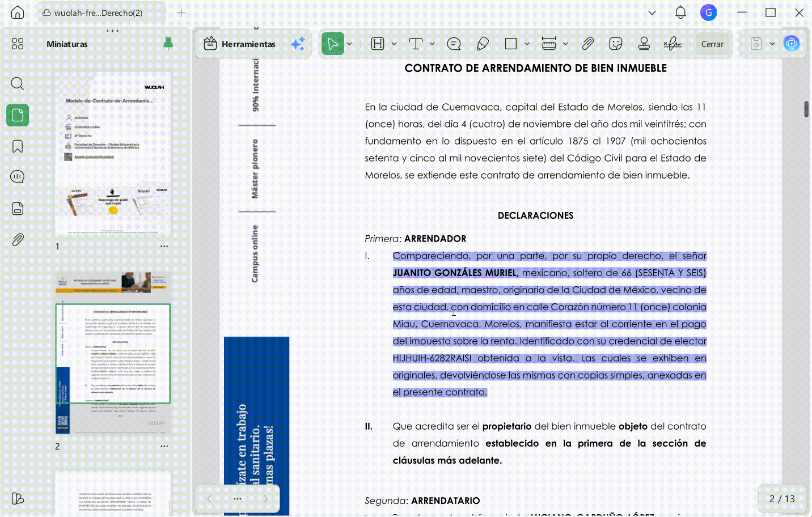Select page 3 thumbnail
The image size is (812, 517).
pos(113,493)
